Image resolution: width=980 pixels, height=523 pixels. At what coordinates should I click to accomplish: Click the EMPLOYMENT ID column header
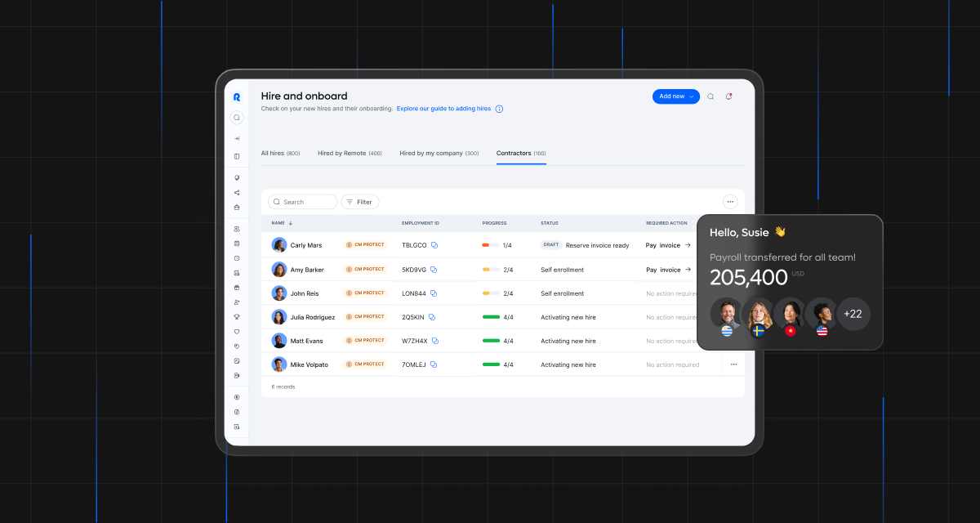tap(421, 223)
